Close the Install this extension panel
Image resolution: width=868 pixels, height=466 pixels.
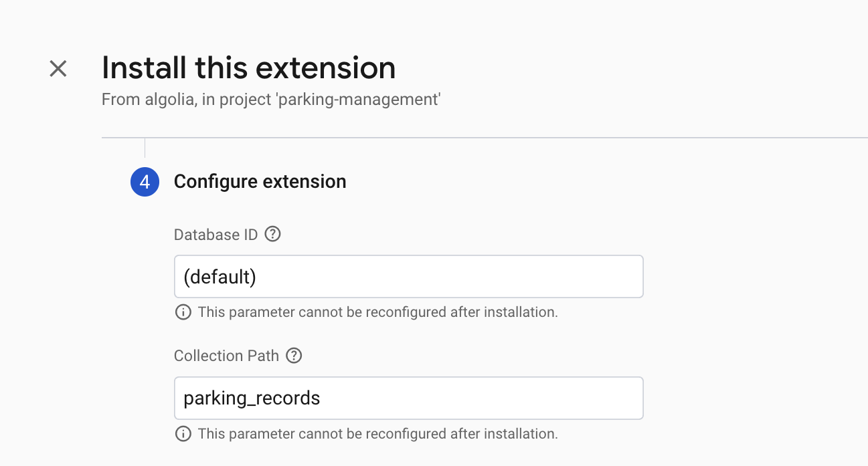[x=58, y=68]
